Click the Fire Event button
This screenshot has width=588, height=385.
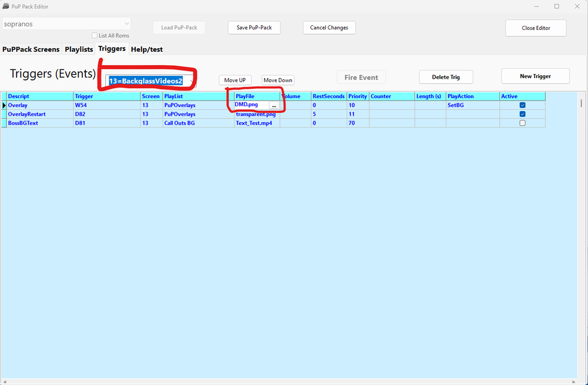pyautogui.click(x=362, y=77)
